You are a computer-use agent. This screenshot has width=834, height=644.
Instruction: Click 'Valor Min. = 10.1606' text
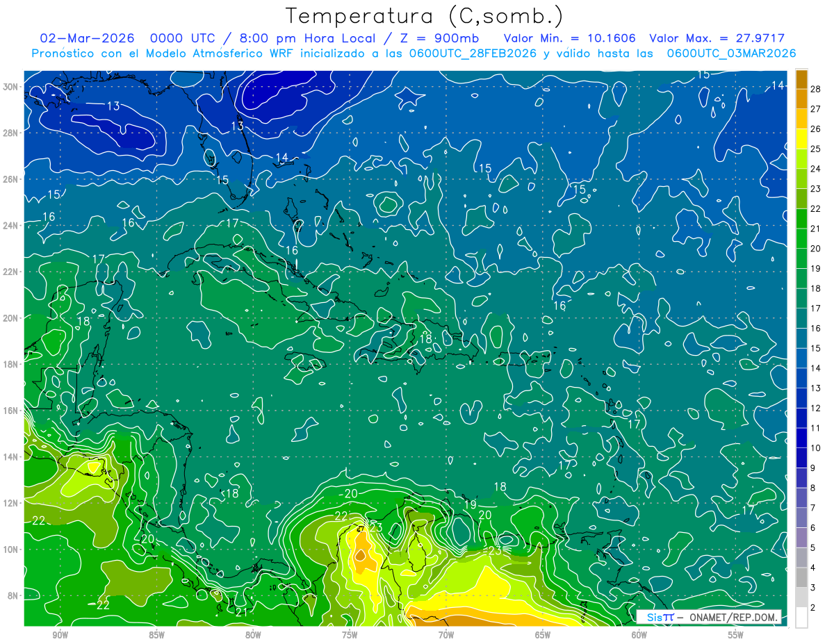pos(570,38)
